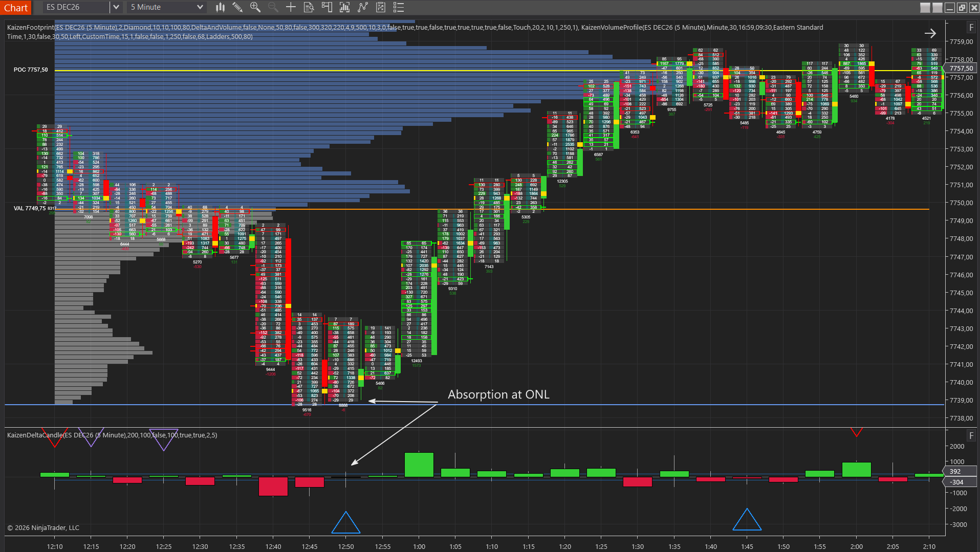The image size is (980, 552).
Task: Click the blue triangle marker at 12:50
Action: click(346, 522)
